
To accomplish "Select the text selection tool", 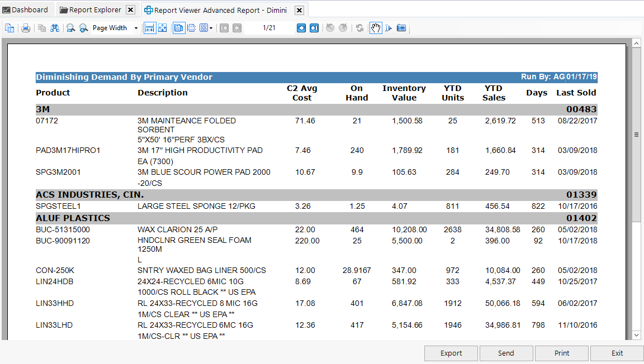I will pyautogui.click(x=389, y=27).
